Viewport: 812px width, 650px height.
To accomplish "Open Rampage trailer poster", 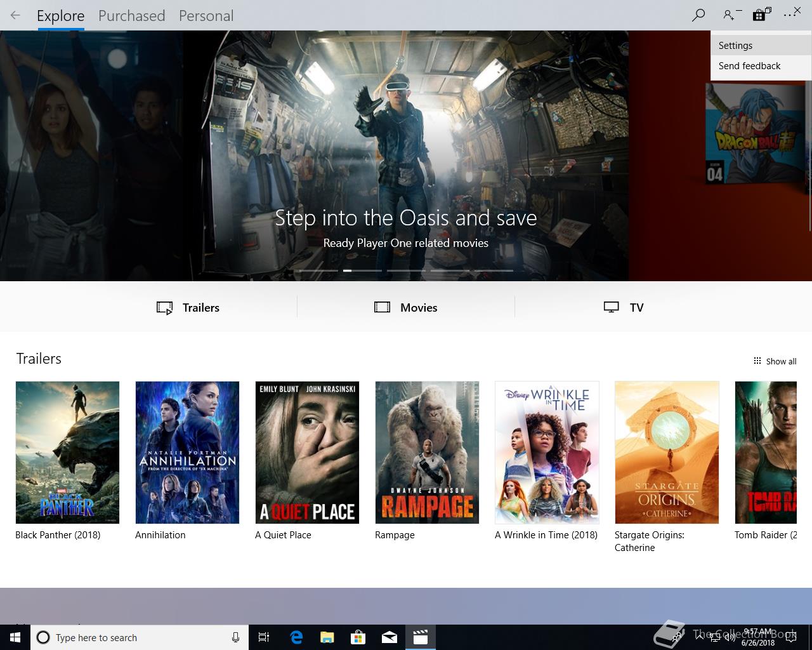I will pos(427,453).
